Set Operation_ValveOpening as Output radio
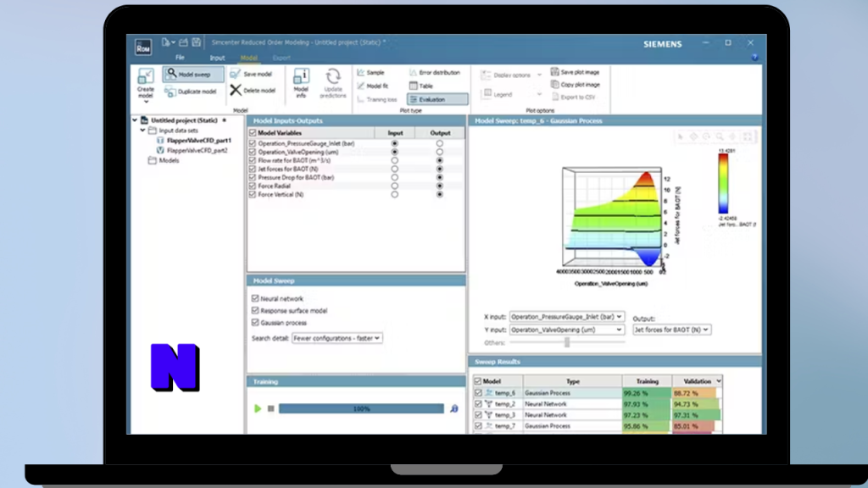 [x=440, y=152]
